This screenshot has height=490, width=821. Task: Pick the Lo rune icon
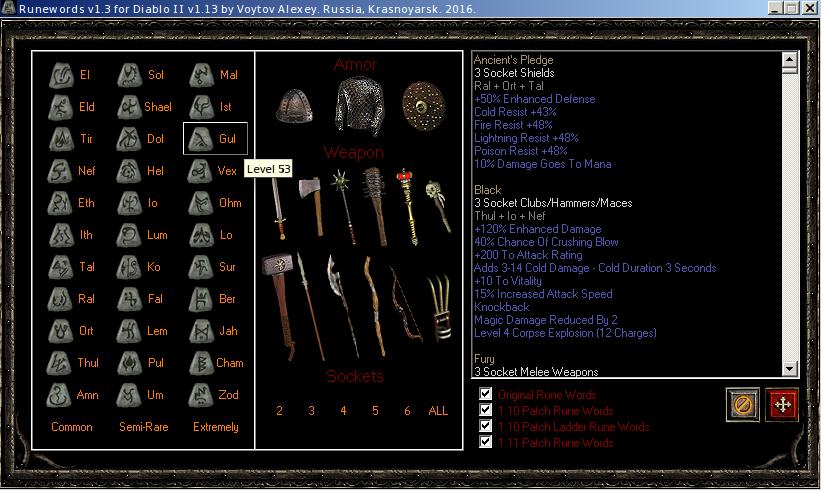[202, 235]
